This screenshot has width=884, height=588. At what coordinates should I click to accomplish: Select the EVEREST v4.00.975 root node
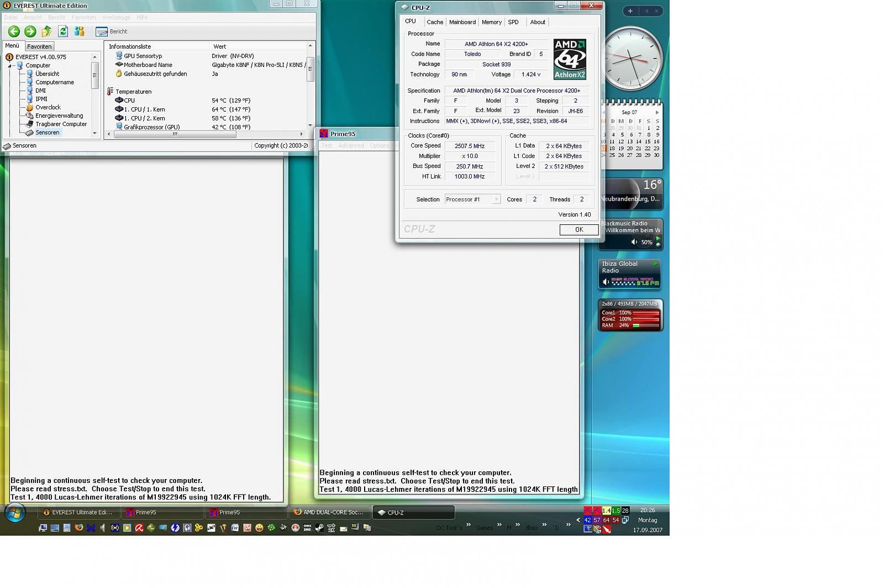coord(36,57)
